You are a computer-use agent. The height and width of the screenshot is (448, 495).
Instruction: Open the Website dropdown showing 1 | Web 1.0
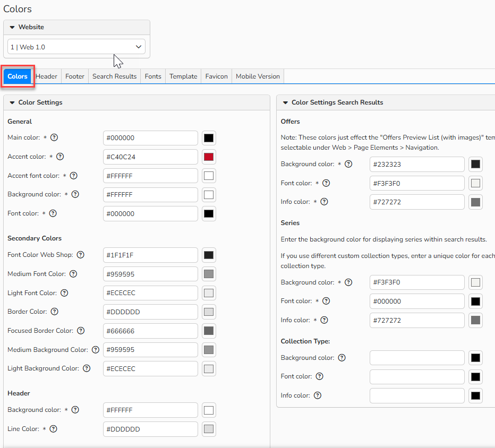tap(76, 47)
